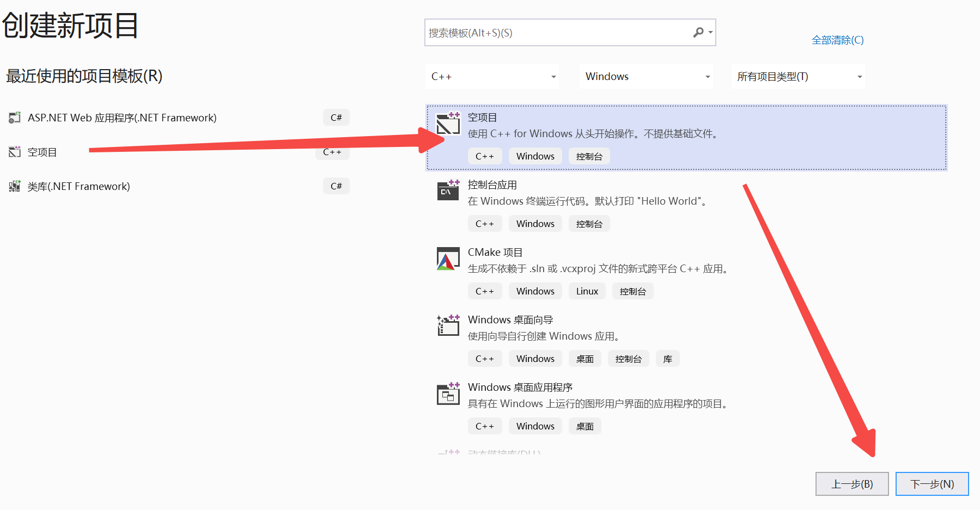980x510 pixels.
Task: Click the 控制台 tag under CMake 项目
Action: 633,291
